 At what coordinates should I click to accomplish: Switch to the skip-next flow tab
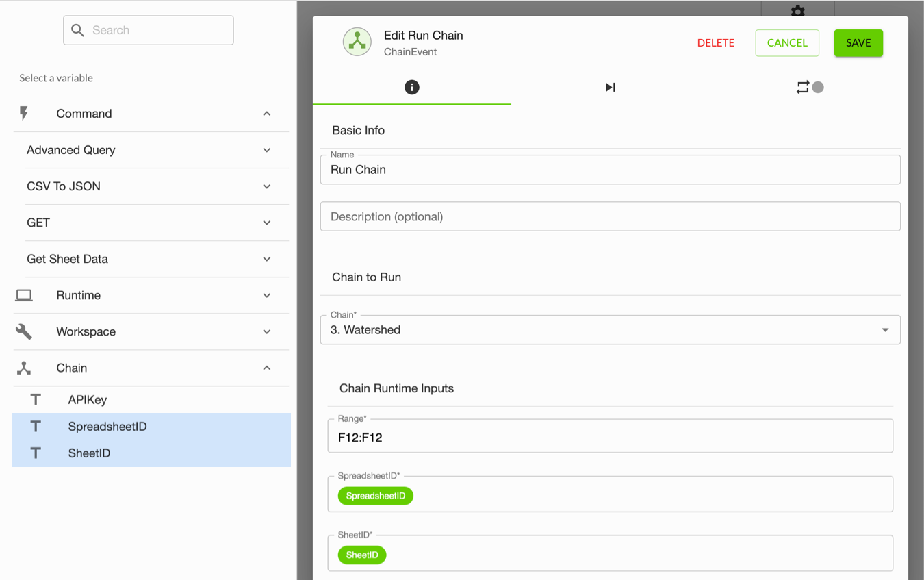pyautogui.click(x=610, y=87)
